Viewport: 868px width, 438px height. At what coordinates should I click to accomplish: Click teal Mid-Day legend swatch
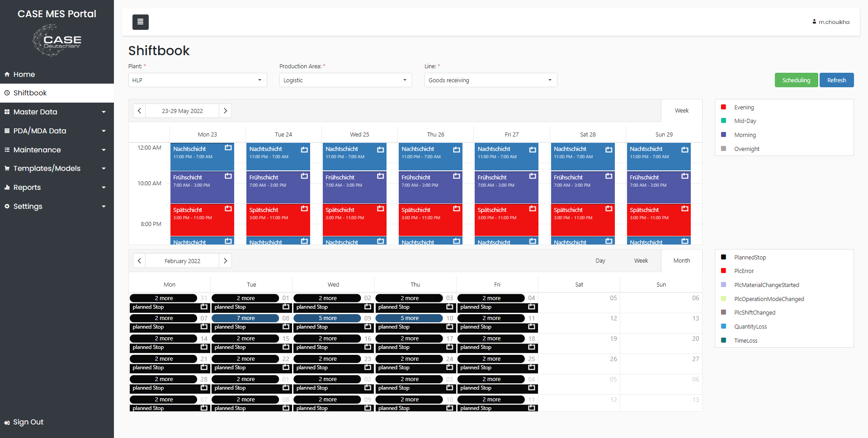coord(723,121)
